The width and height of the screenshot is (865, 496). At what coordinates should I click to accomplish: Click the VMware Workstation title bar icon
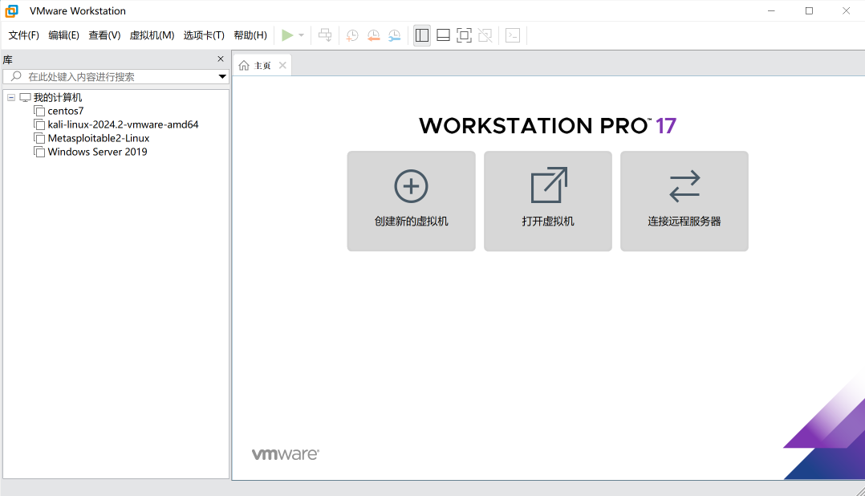click(x=12, y=10)
